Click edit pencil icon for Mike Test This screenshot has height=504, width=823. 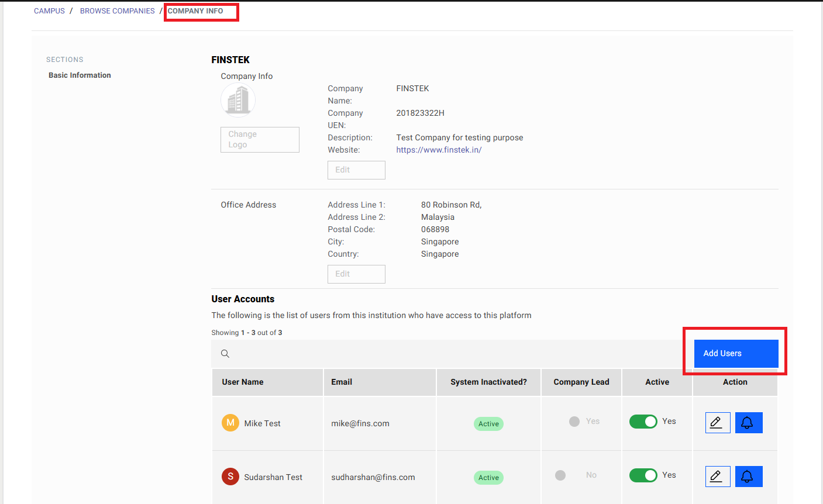718,423
